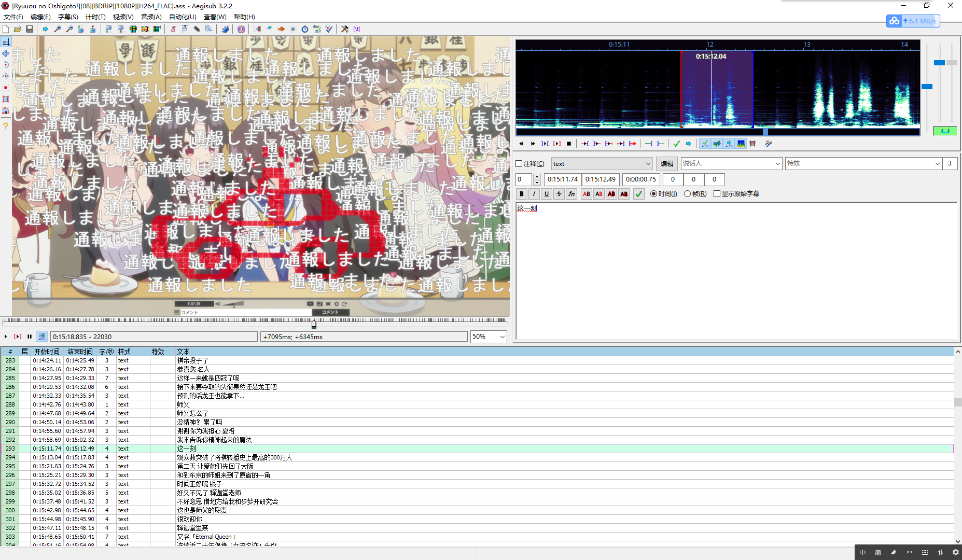Open the Translation Assistant fish icon

point(281,29)
